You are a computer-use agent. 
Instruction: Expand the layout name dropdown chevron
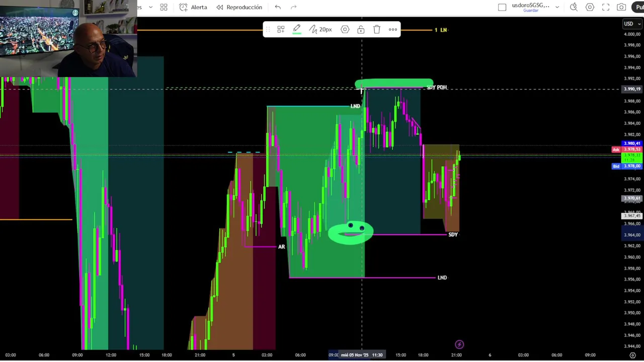click(557, 7)
